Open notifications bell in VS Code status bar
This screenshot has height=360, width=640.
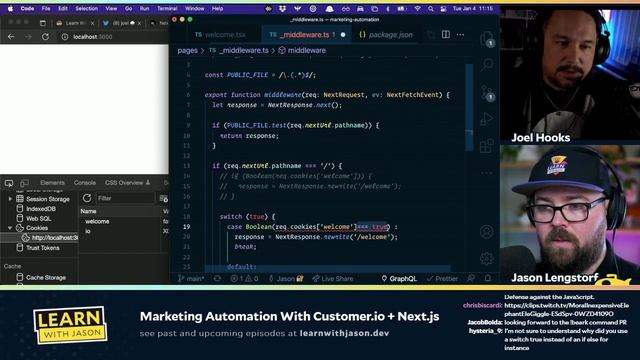tap(488, 278)
